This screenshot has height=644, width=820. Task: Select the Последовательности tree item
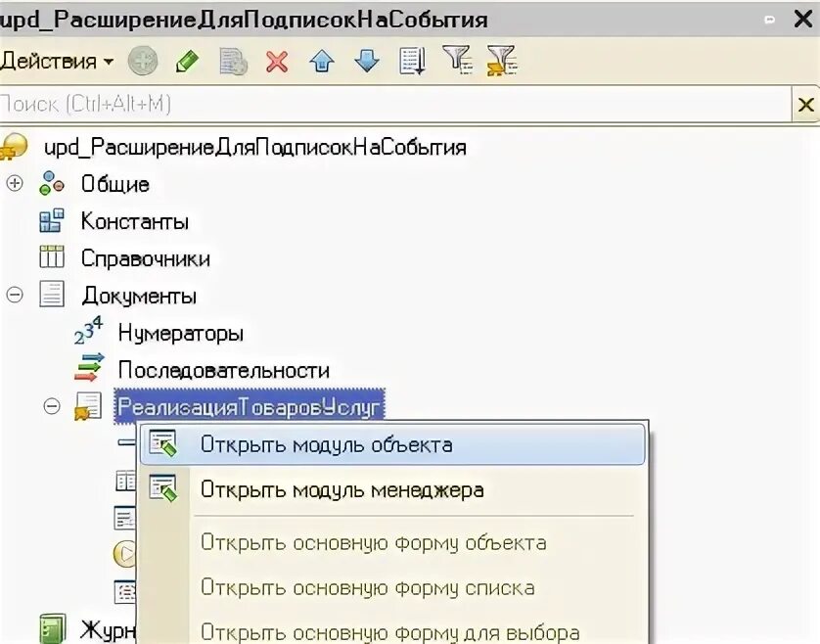[x=224, y=370]
